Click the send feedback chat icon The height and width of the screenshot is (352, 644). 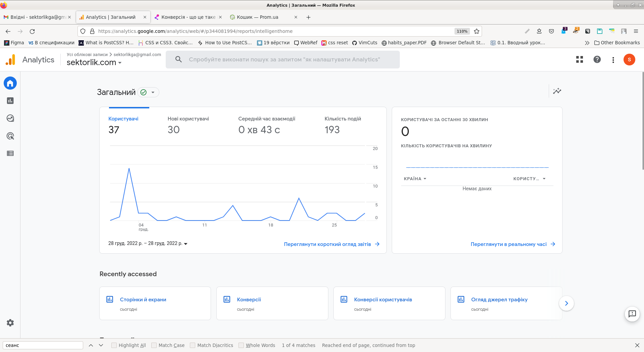(632, 314)
